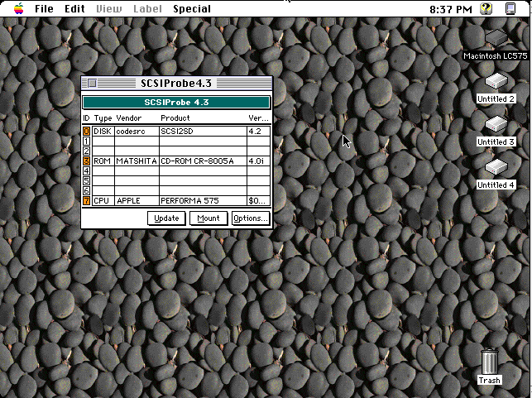532x398 pixels.
Task: Click the Mount button
Action: [208, 218]
